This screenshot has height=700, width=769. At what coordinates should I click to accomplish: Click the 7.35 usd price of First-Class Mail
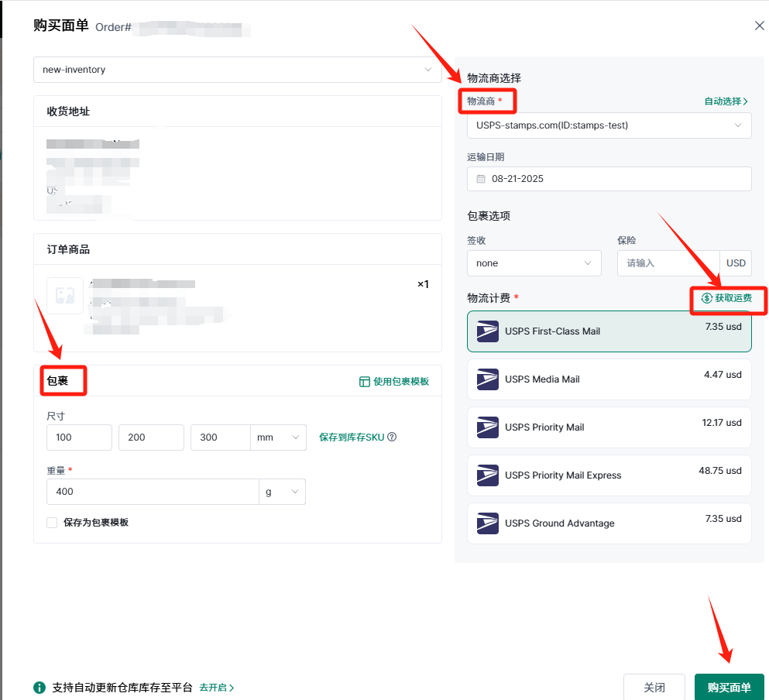click(723, 327)
